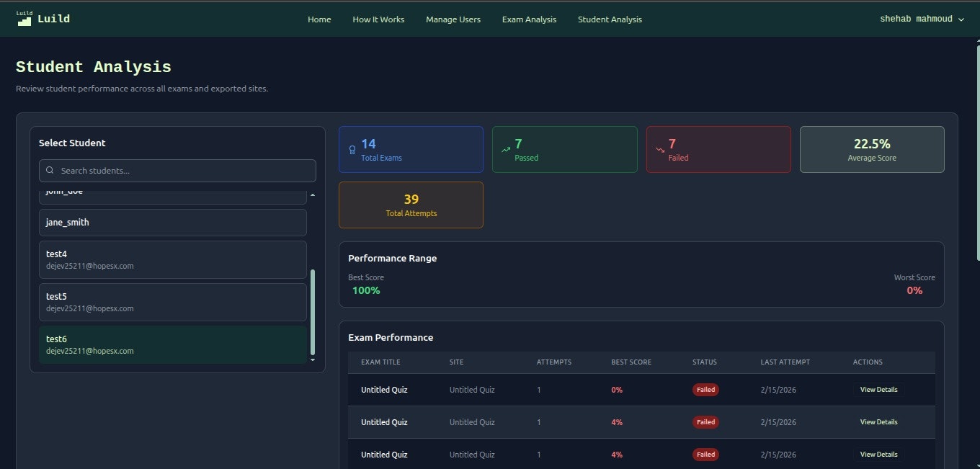Select student test4
This screenshot has height=469, width=980.
173,259
